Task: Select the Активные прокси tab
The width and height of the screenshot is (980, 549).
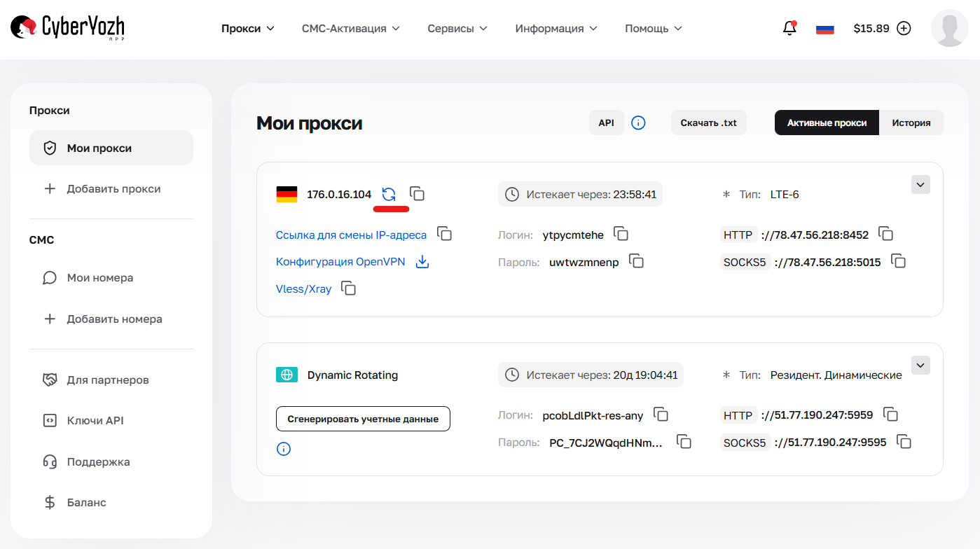Action: click(x=827, y=122)
